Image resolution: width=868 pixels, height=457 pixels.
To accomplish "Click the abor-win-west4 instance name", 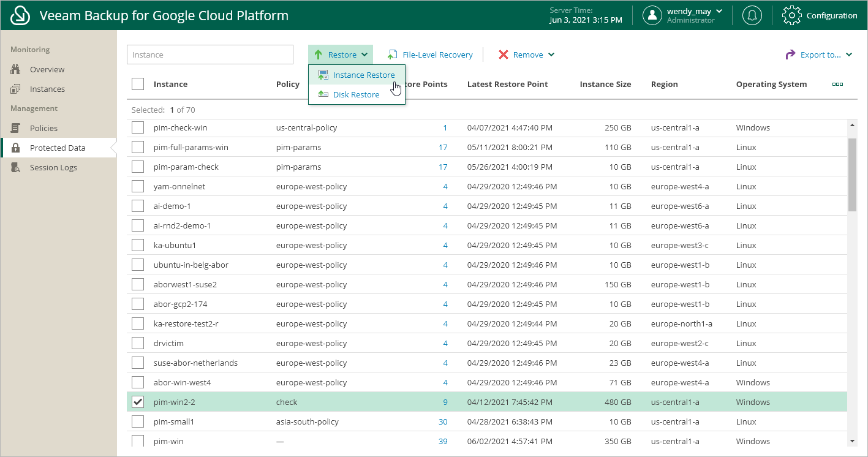I will pyautogui.click(x=182, y=382).
